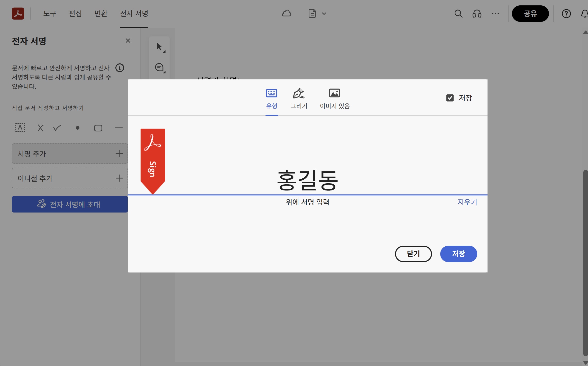The width and height of the screenshot is (588, 366).
Task: Click the 유형 keyboard type icon
Action: point(271,93)
